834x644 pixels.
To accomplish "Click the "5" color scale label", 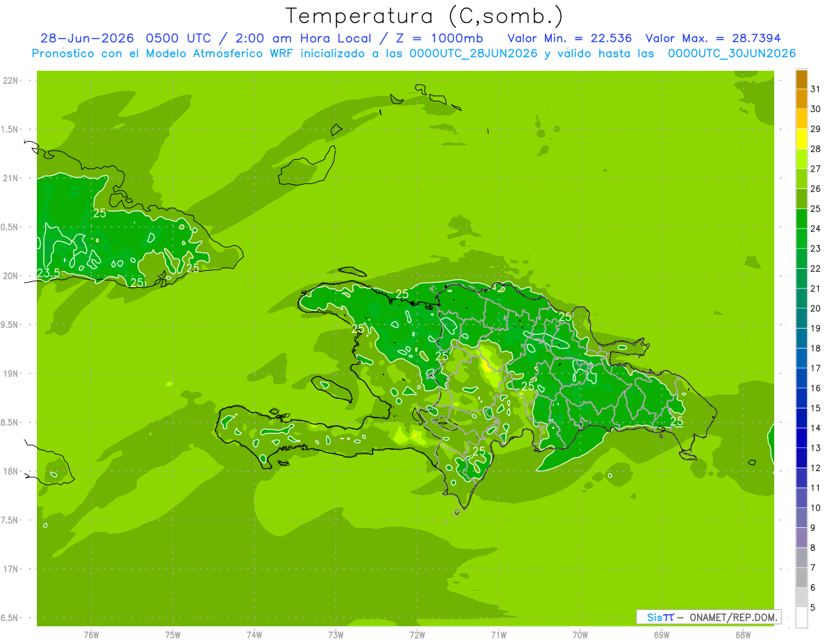I will 813,608.
